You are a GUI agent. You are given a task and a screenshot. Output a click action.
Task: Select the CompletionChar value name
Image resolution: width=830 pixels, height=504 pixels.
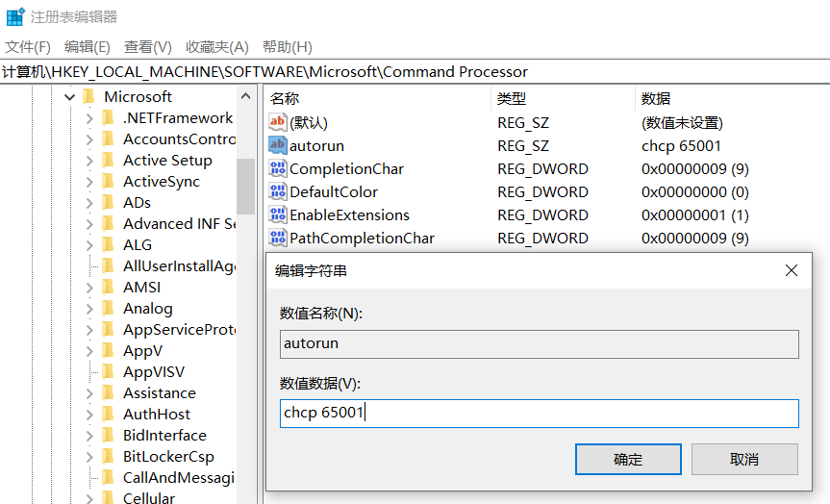346,169
